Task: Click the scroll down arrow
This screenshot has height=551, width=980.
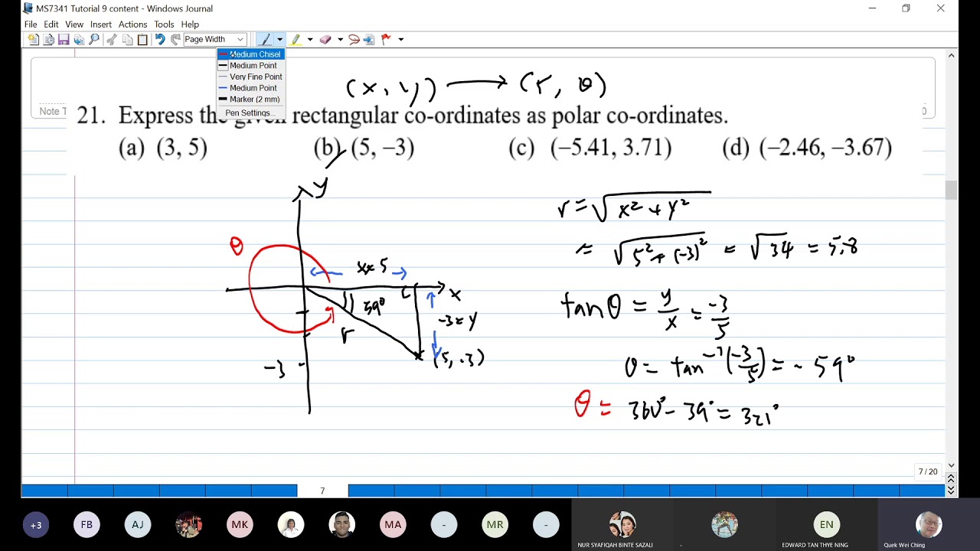Action: coord(952,465)
